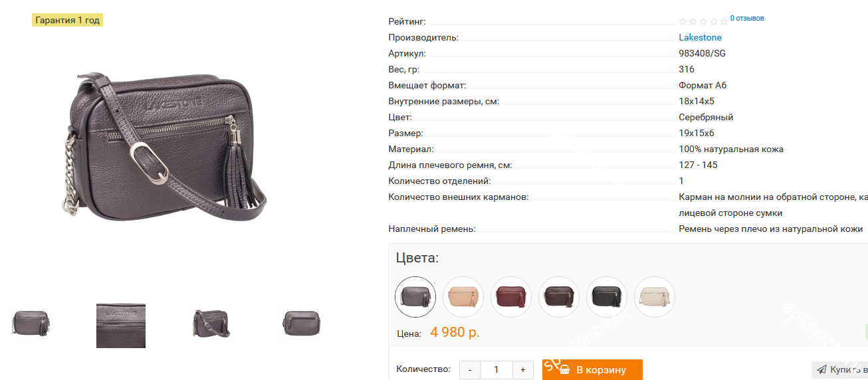Pick the cream white bag color swatch
Screen dimensions: 868x380
655,297
